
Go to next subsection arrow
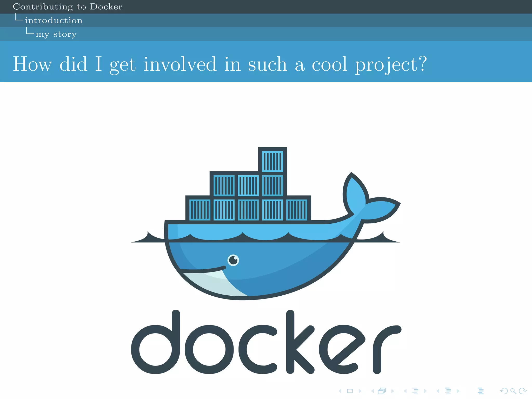tap(425, 391)
